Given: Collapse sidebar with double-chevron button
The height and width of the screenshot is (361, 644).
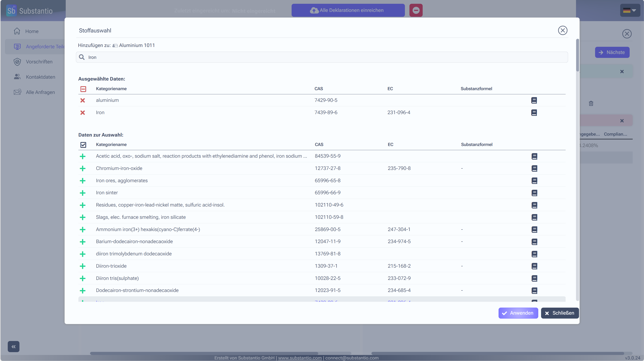Looking at the screenshot, I should (x=13, y=346).
